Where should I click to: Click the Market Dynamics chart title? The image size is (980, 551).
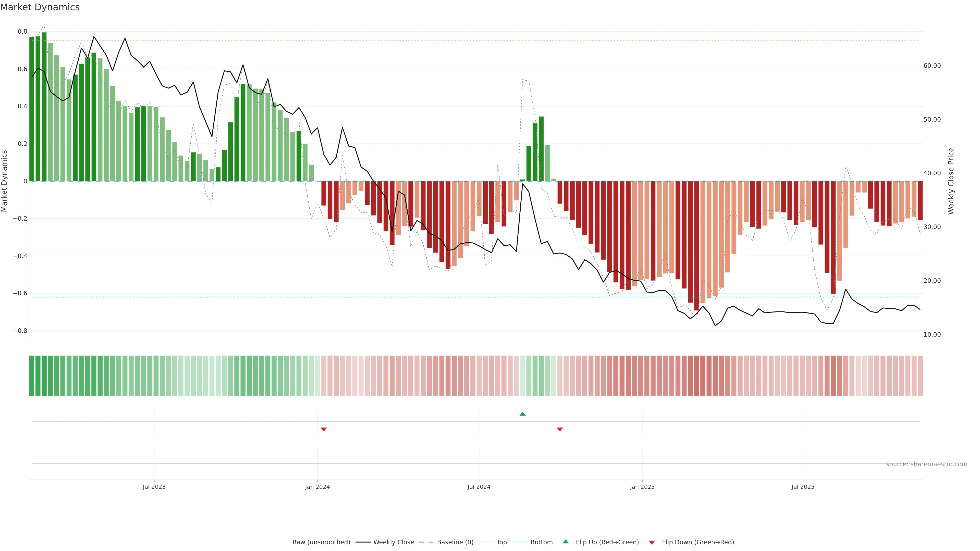click(40, 7)
